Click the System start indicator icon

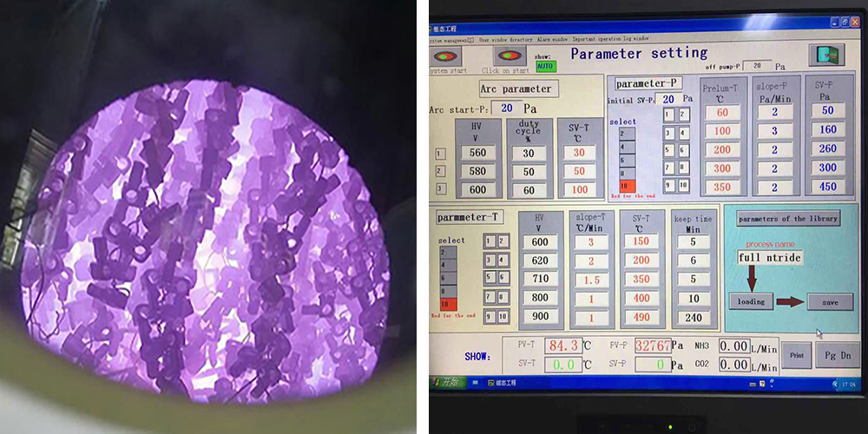pos(446,56)
